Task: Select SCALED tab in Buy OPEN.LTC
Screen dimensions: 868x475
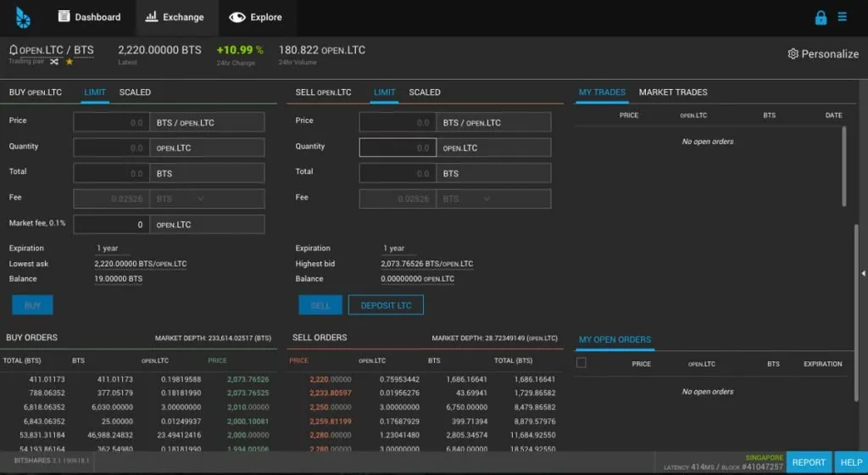Action: 135,92
